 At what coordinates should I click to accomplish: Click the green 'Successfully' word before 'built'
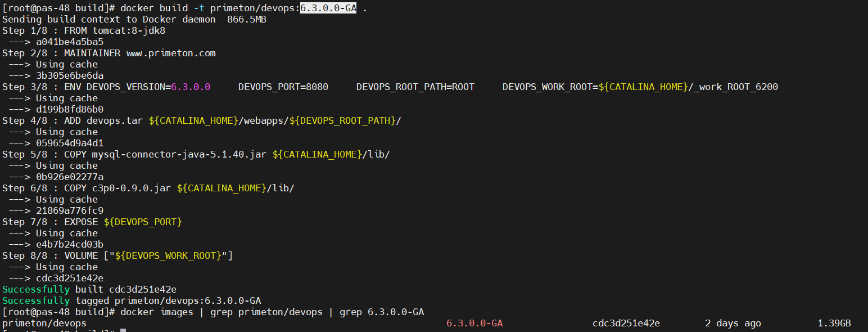pos(36,289)
